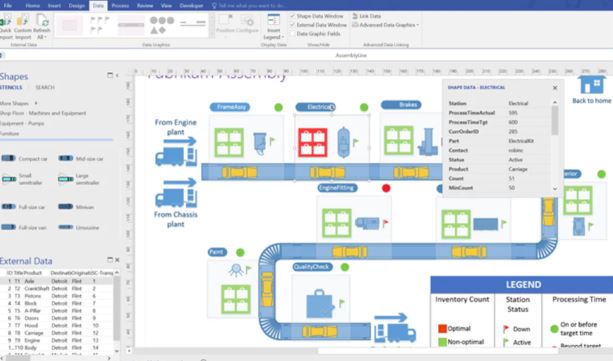613x361 pixels.
Task: Click the Quick Import icon
Action: 5,26
